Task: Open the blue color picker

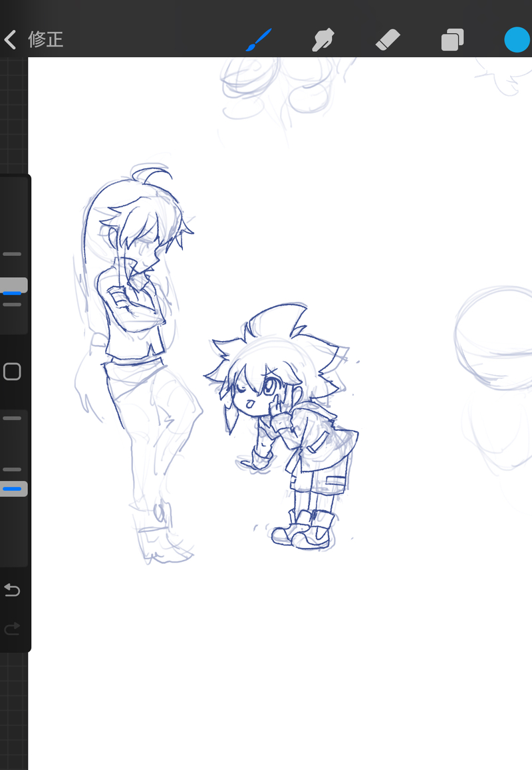Action: [x=517, y=40]
